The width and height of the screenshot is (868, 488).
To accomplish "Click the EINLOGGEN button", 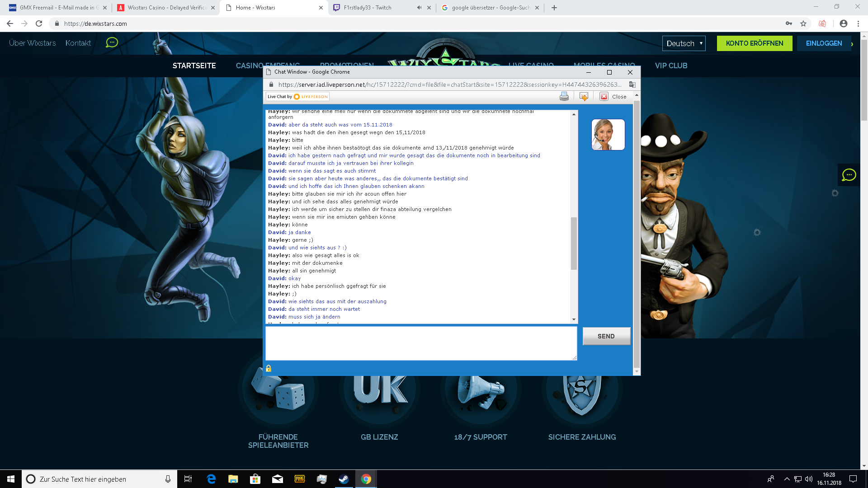I will tap(824, 43).
